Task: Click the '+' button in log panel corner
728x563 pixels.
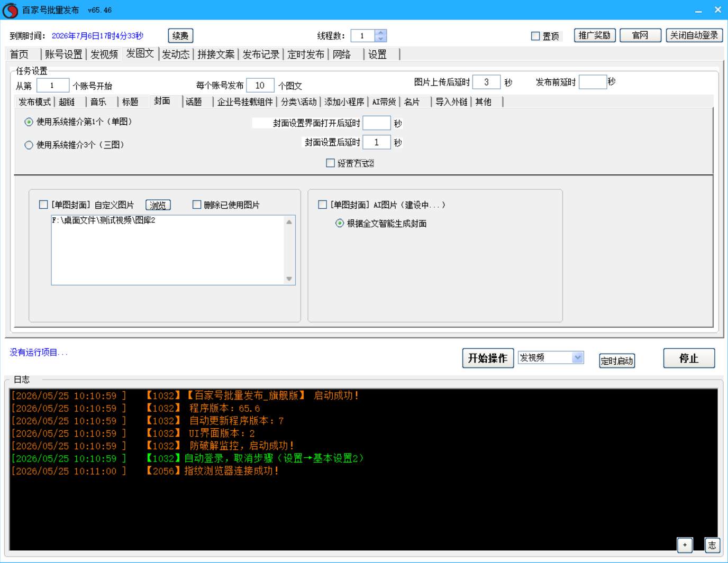Action: tap(685, 545)
